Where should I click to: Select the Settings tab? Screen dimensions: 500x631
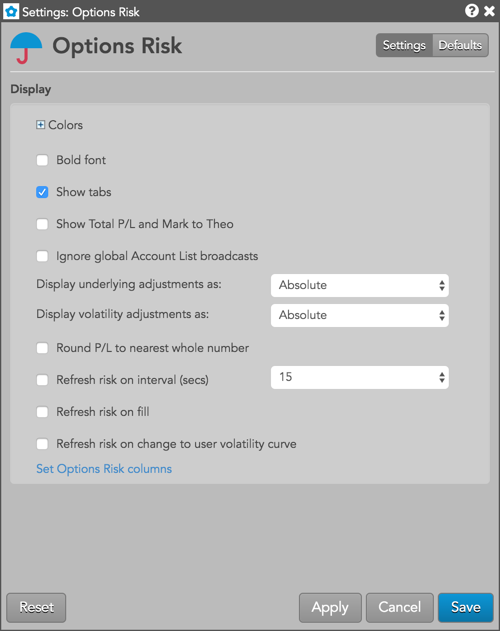tap(404, 45)
